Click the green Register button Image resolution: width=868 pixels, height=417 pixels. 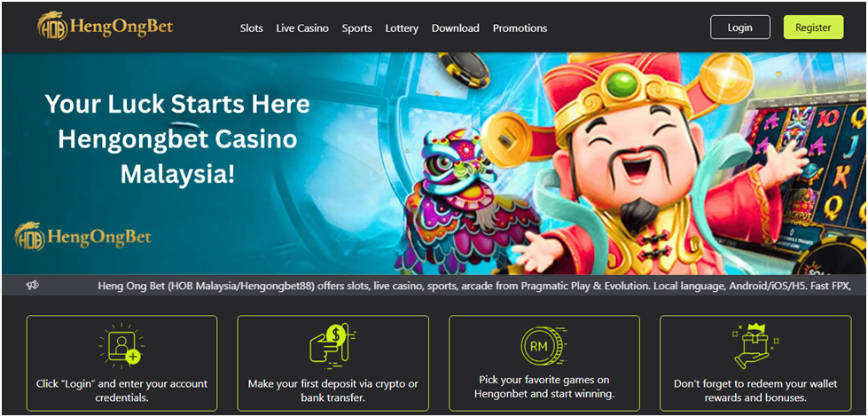pos(813,28)
